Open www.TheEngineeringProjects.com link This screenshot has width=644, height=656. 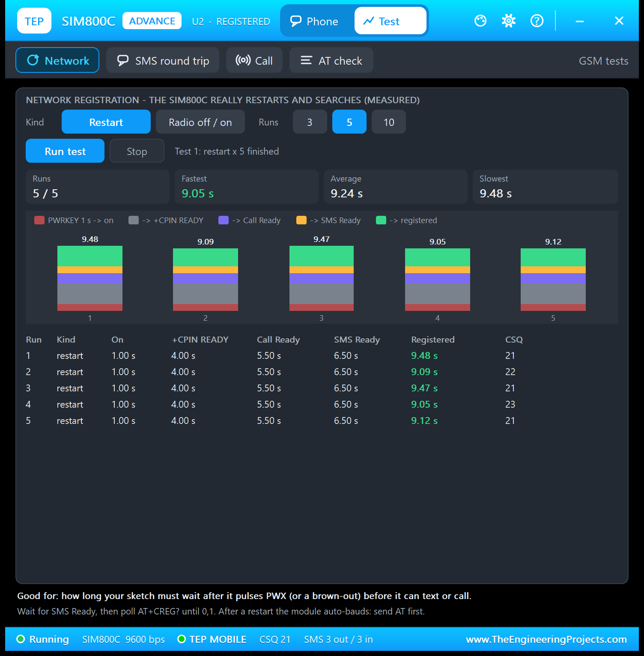(546, 639)
